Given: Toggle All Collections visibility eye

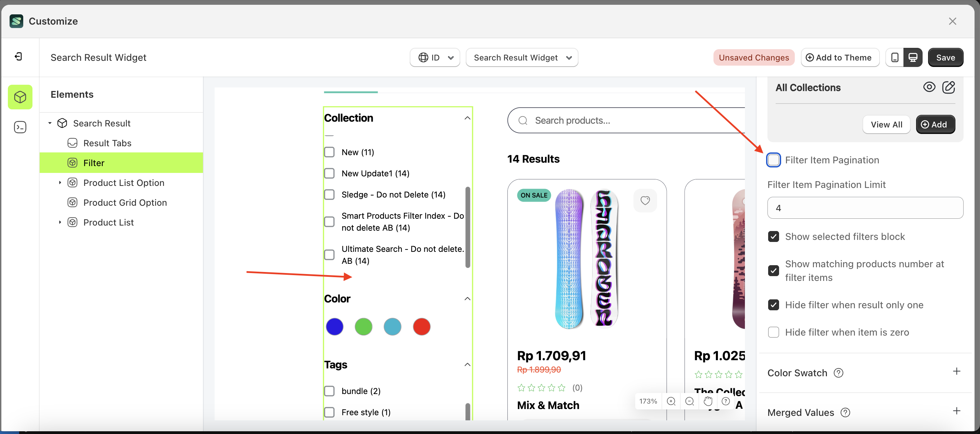Looking at the screenshot, I should [x=929, y=87].
